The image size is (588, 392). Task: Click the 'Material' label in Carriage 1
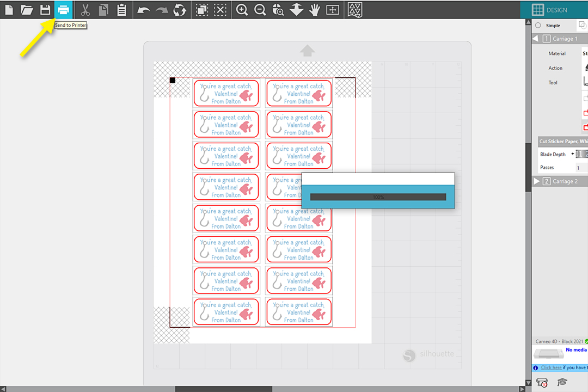pyautogui.click(x=557, y=54)
